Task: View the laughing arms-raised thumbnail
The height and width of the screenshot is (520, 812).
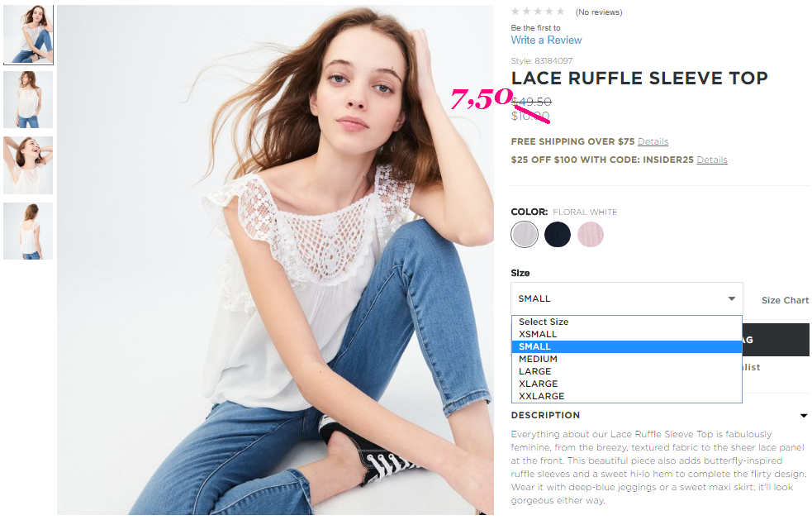Action: 28,165
